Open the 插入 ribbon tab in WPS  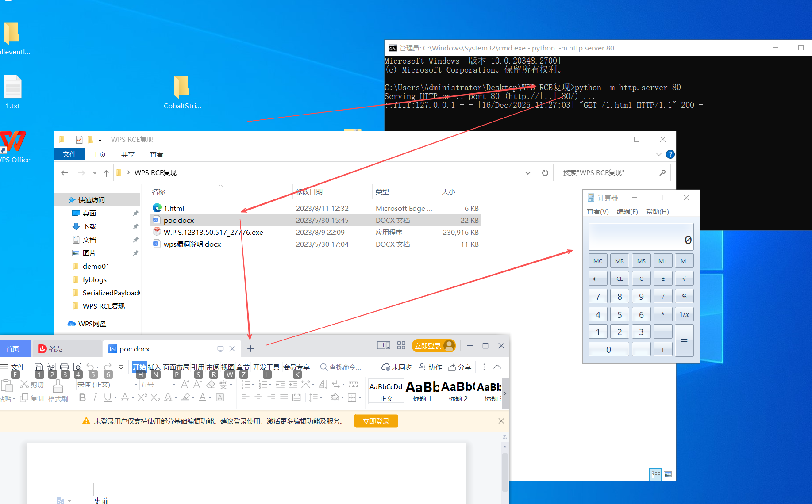(x=154, y=367)
